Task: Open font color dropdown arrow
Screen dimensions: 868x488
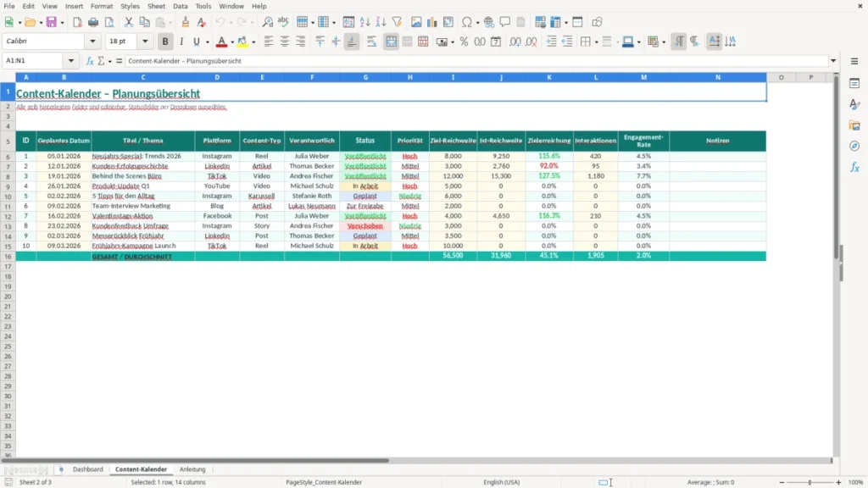Action: [x=232, y=42]
